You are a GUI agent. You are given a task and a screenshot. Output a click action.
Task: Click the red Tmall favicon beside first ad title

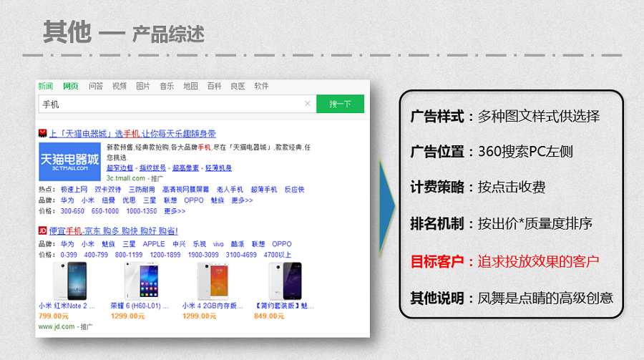coord(42,133)
